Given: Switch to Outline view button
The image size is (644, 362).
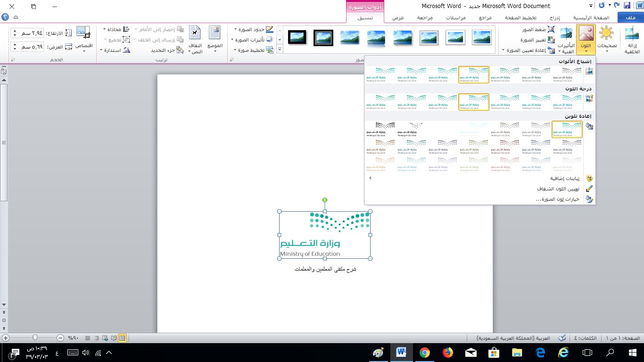Looking at the screenshot, I should 97,338.
